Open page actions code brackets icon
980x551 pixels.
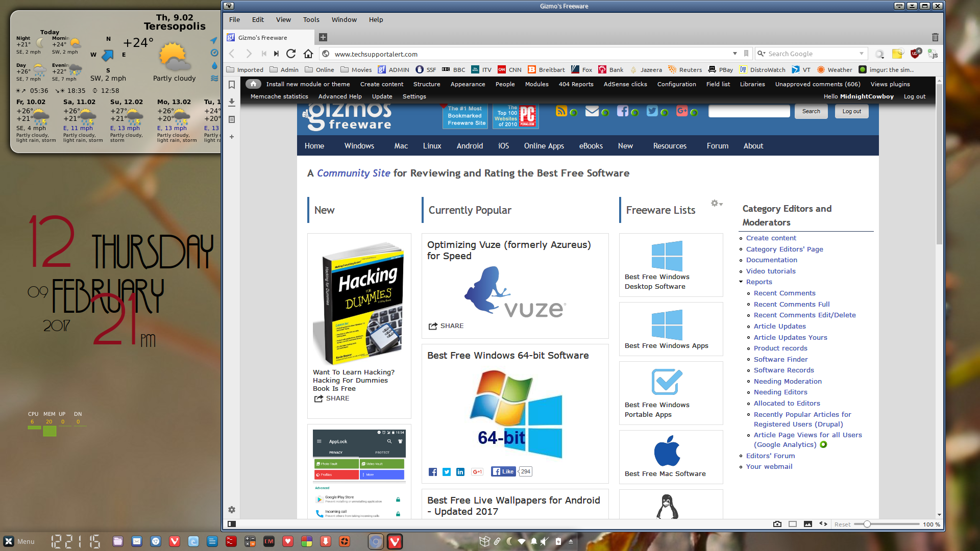click(823, 524)
